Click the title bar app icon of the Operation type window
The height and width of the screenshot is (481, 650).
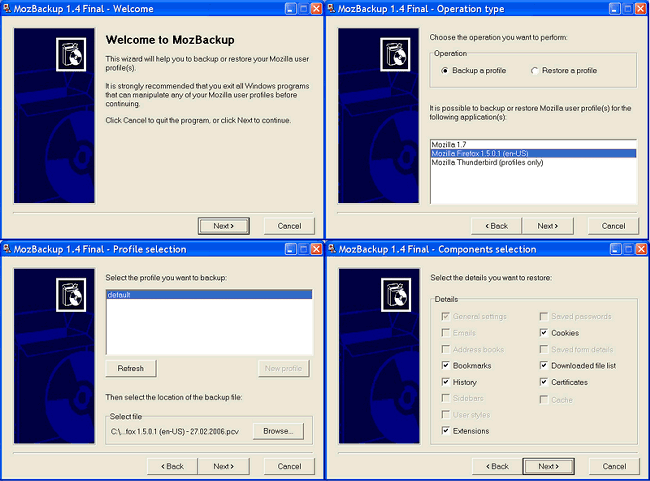331,8
